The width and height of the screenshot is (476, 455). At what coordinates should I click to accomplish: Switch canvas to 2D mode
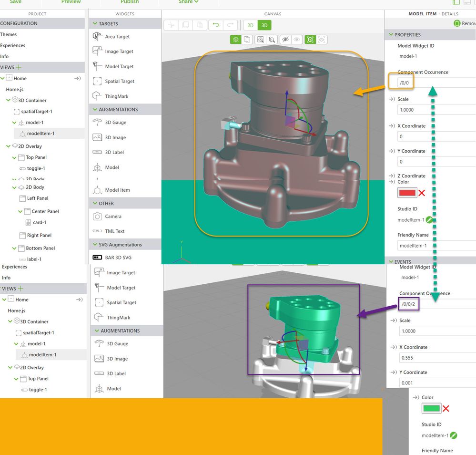(x=250, y=25)
